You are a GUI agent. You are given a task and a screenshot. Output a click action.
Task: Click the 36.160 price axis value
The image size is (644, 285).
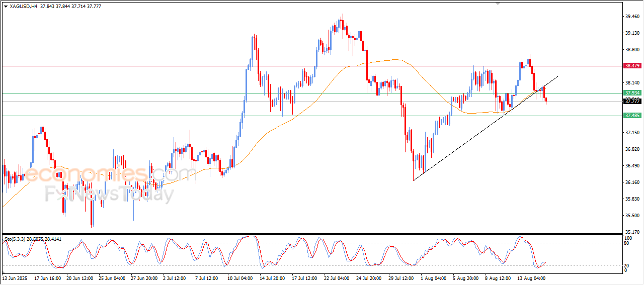pyautogui.click(x=632, y=182)
